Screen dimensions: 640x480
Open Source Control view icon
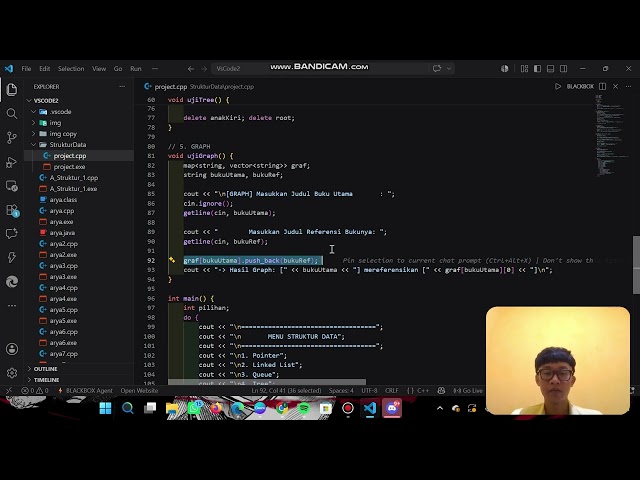click(x=12, y=138)
